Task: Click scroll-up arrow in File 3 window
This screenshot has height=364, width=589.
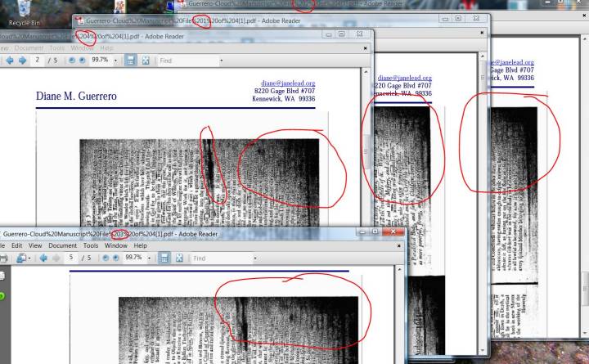Action: (x=399, y=270)
